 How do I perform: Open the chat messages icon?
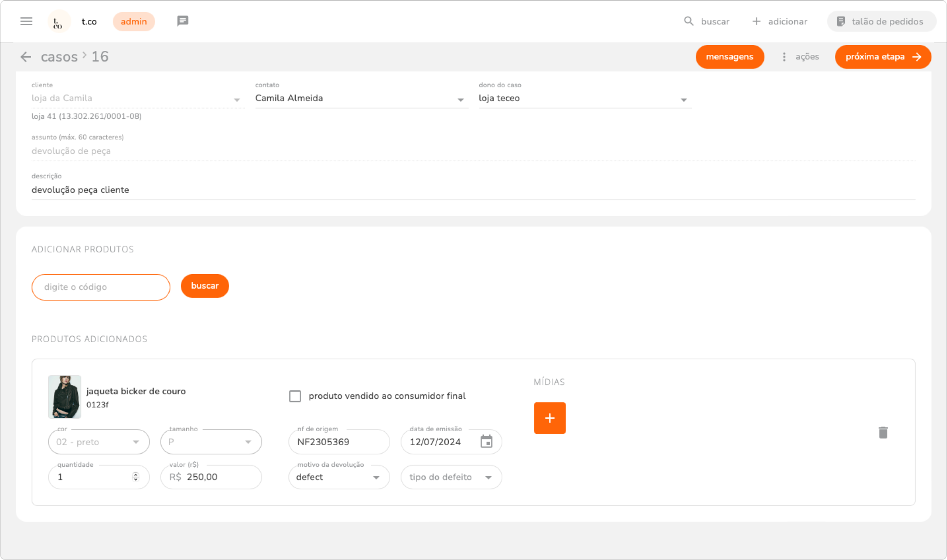182,21
